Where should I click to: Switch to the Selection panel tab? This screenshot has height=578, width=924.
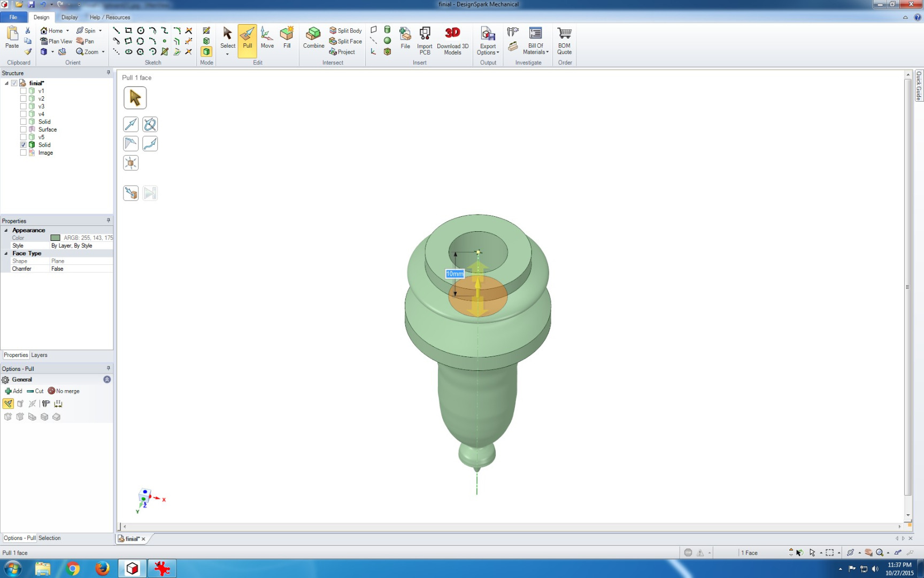tap(49, 538)
